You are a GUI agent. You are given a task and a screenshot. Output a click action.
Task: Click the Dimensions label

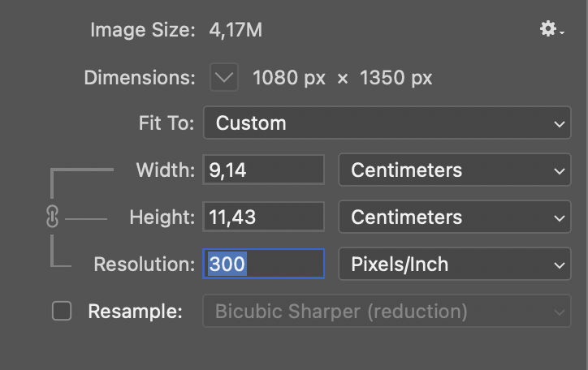[x=140, y=78]
